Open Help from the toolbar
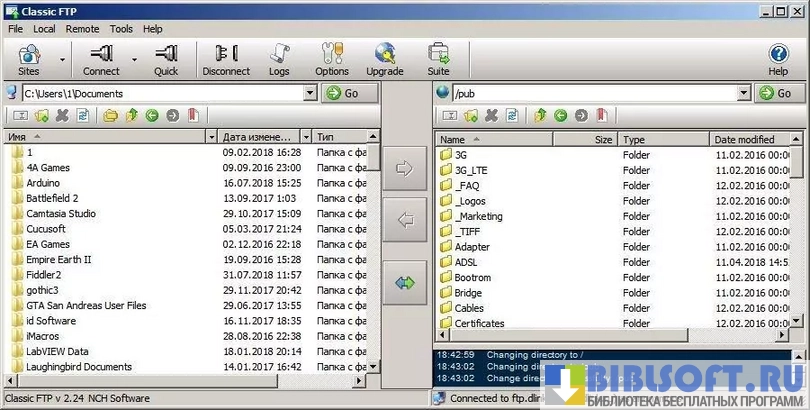This screenshot has height=410, width=810. [x=778, y=59]
